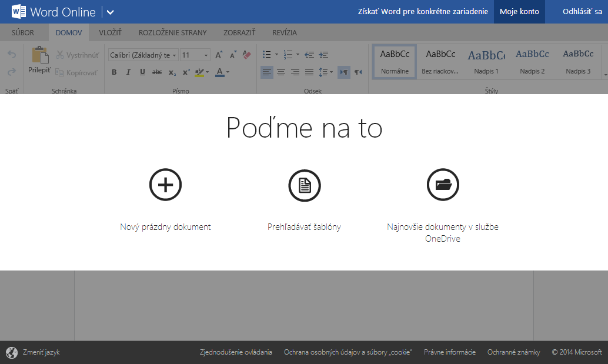Open a new blank document via plus icon
This screenshot has height=364, width=608.
pos(165,185)
